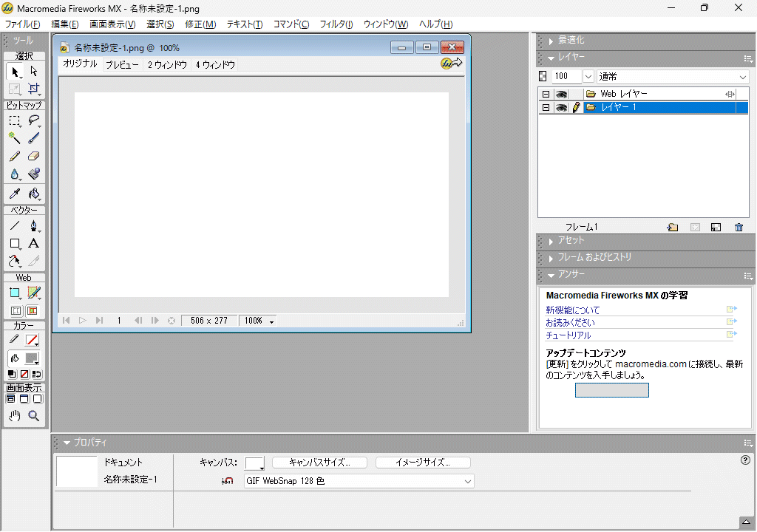Switch to the プレビュー tab
This screenshot has width=757, height=532.
click(x=122, y=65)
